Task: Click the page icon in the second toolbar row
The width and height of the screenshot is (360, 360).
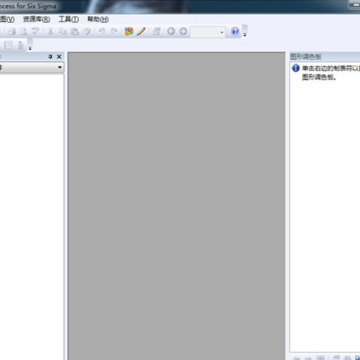Action: point(8,45)
